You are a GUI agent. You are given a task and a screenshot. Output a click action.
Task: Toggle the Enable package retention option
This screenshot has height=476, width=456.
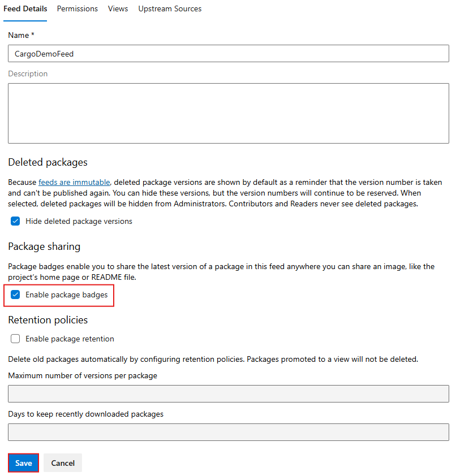15,339
